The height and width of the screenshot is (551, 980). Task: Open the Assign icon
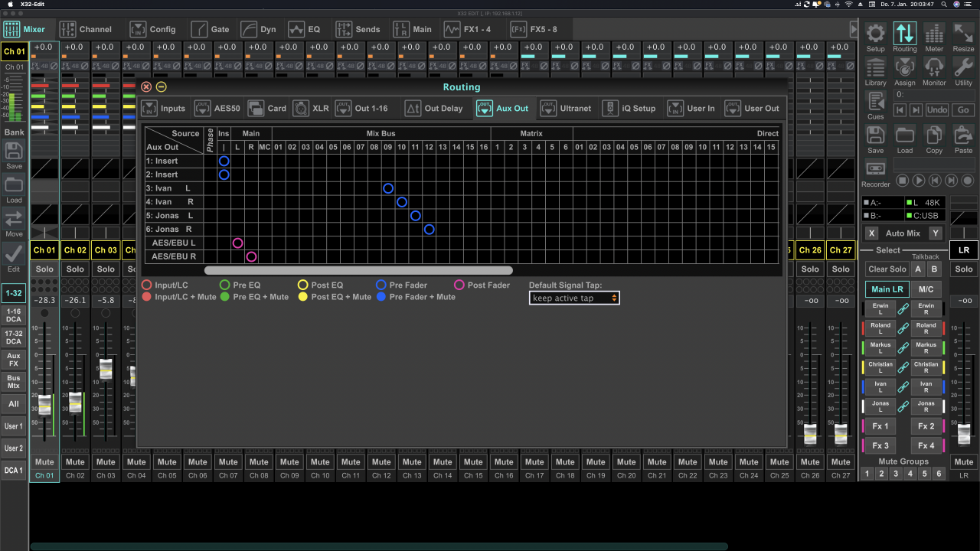[904, 67]
